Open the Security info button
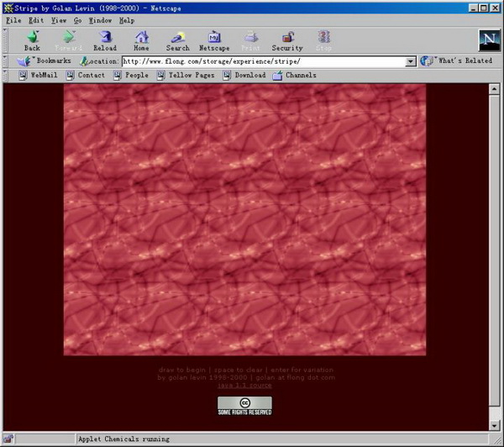Screen dimensions: 504x447 [286, 40]
